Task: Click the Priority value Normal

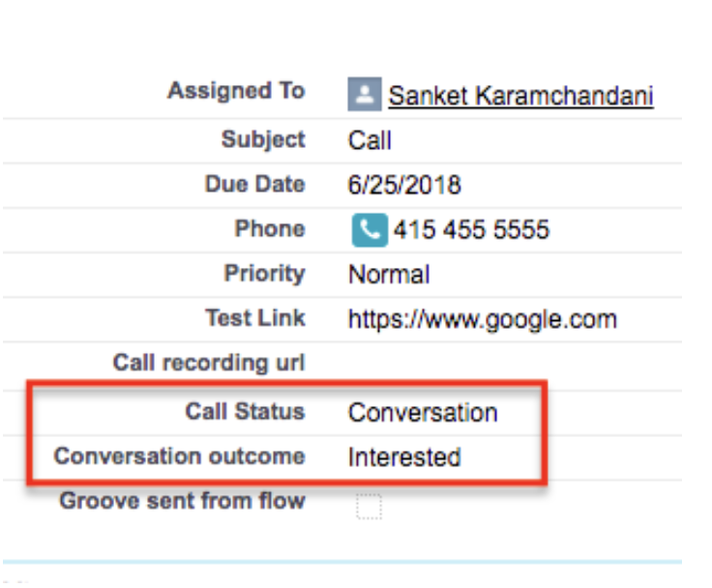Action: 389,275
